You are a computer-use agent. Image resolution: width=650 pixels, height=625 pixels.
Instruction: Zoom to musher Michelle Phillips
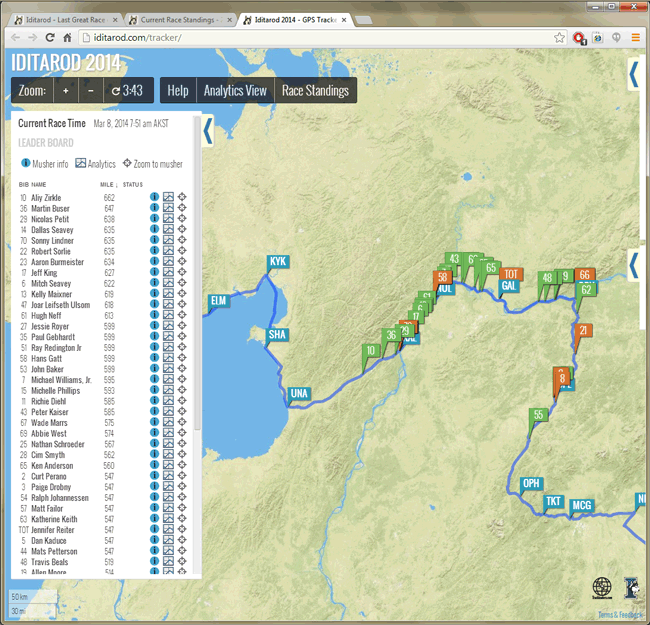[x=182, y=390]
